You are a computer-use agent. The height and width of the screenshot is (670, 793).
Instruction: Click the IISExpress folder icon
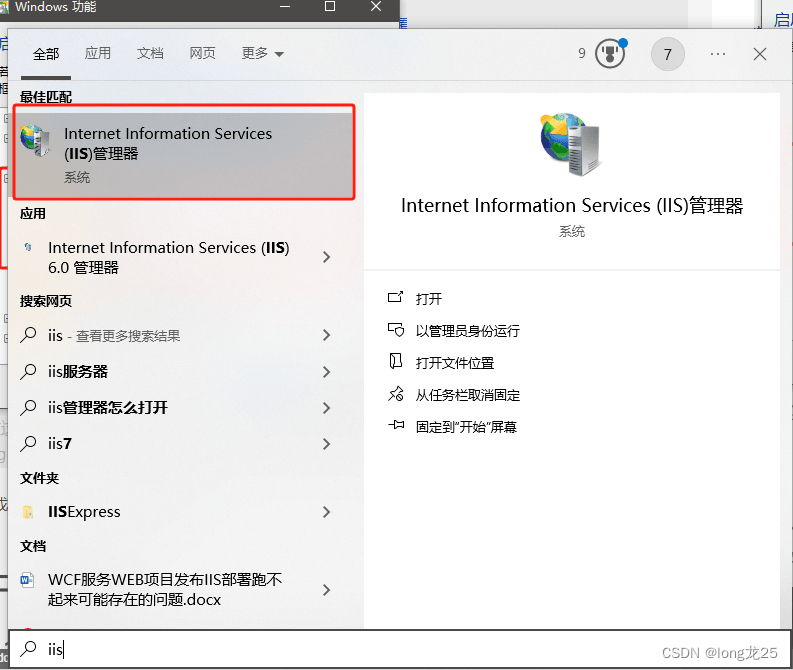(x=28, y=512)
